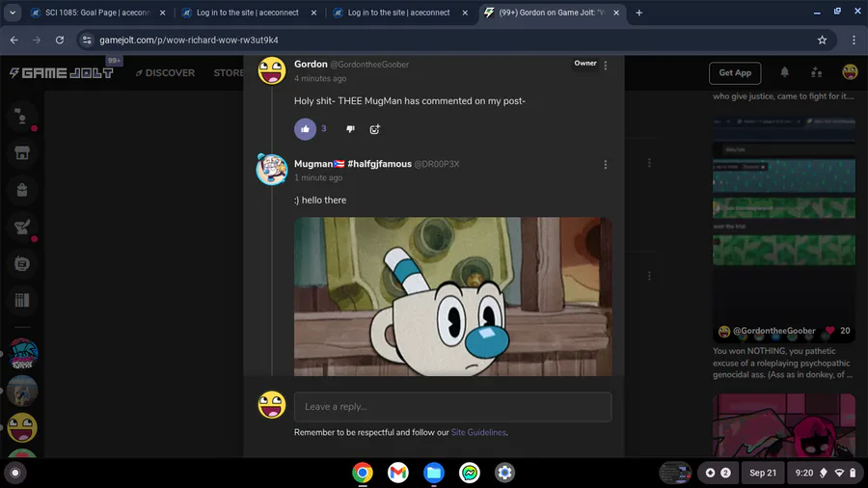Dislike Gordon's comment with thumbs down
868x488 pixels.
tap(350, 129)
